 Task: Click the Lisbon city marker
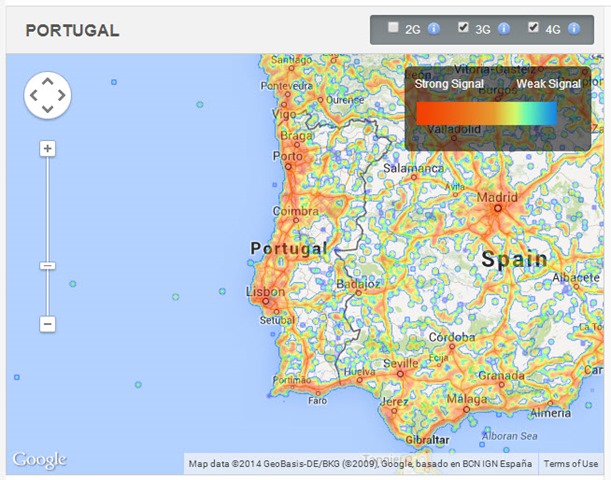266,301
